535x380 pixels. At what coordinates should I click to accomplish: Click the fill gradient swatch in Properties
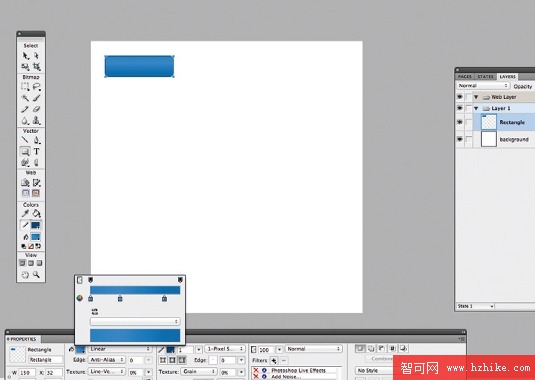81,349
